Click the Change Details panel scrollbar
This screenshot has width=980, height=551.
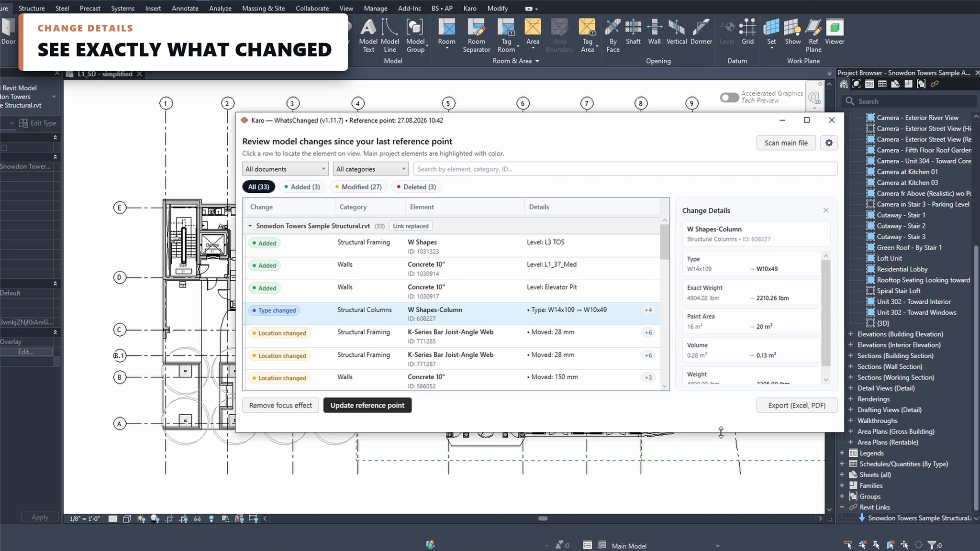pyautogui.click(x=825, y=313)
